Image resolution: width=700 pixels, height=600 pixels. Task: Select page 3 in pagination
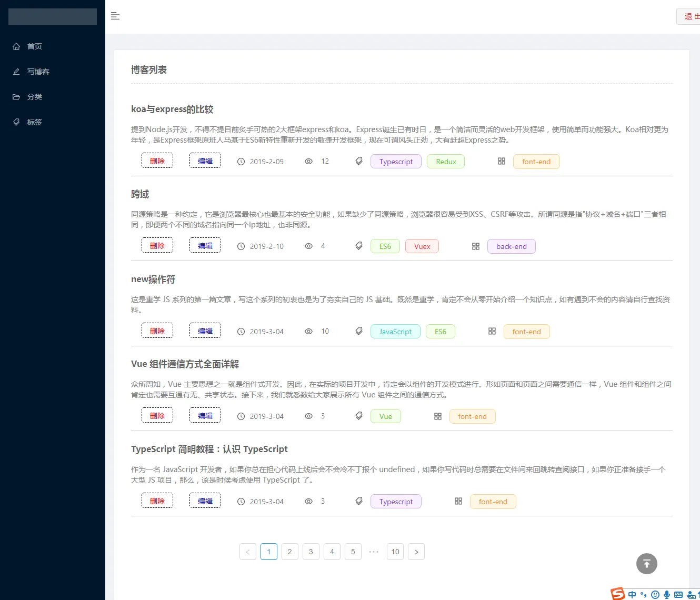(311, 552)
